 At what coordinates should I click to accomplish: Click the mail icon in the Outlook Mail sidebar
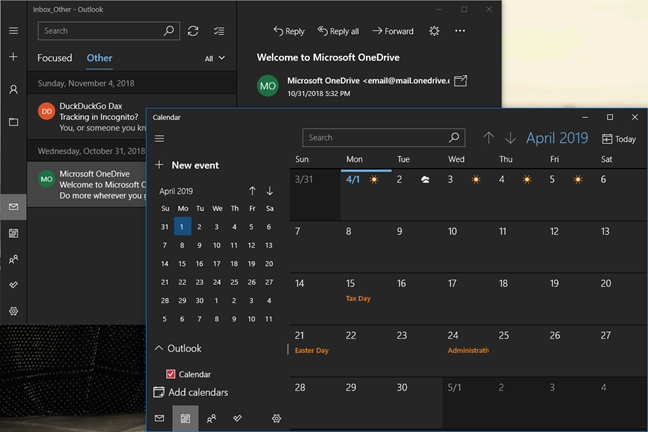pyautogui.click(x=13, y=207)
